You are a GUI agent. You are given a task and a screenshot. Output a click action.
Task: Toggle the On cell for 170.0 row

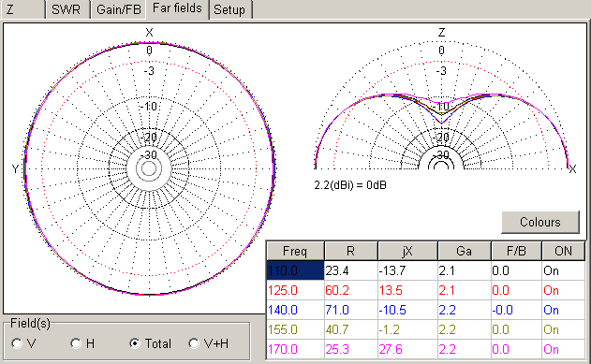click(564, 349)
